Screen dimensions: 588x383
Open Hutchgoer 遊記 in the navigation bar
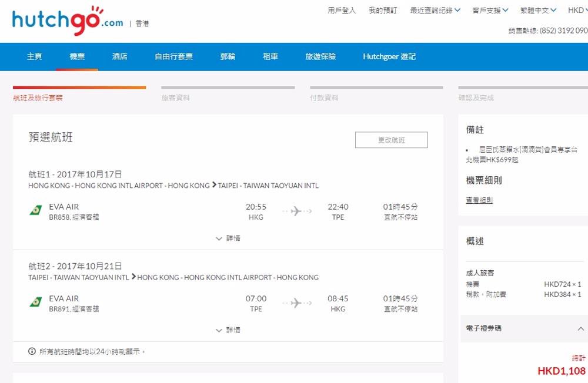(x=389, y=56)
